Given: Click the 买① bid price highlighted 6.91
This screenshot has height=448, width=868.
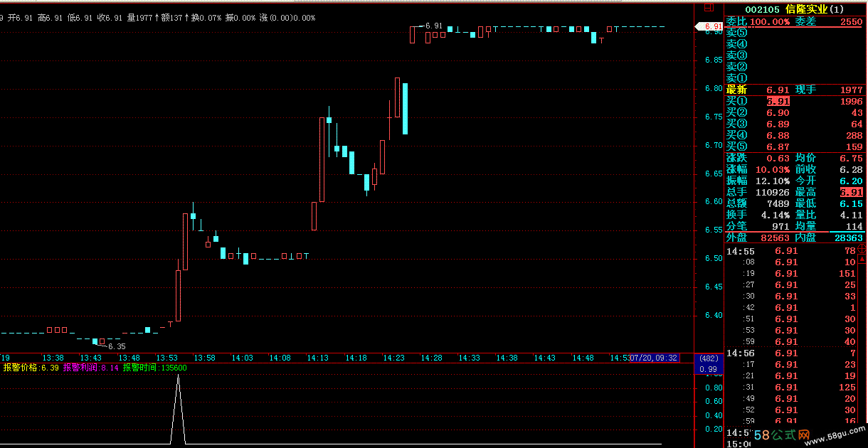Looking at the screenshot, I should (x=778, y=101).
